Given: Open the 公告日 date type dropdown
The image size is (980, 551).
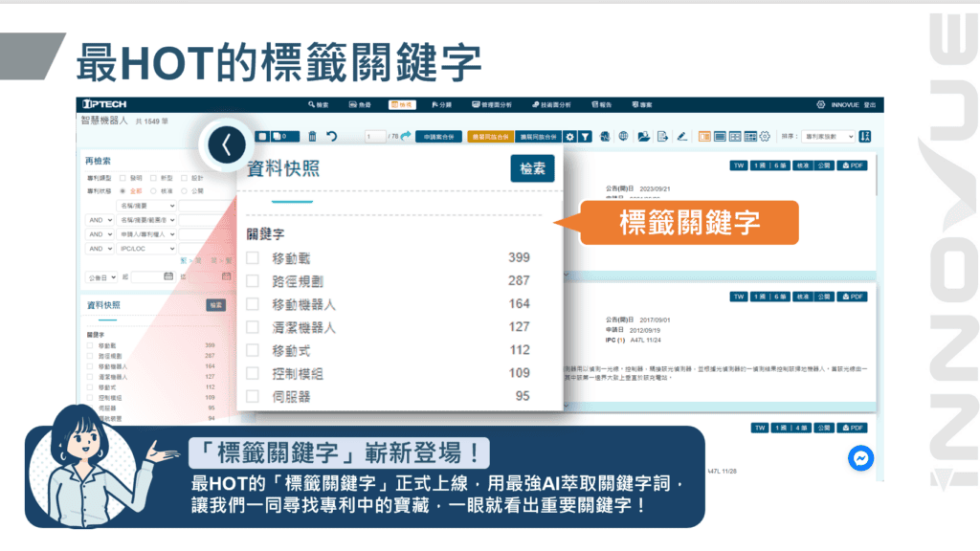Looking at the screenshot, I should [x=100, y=276].
